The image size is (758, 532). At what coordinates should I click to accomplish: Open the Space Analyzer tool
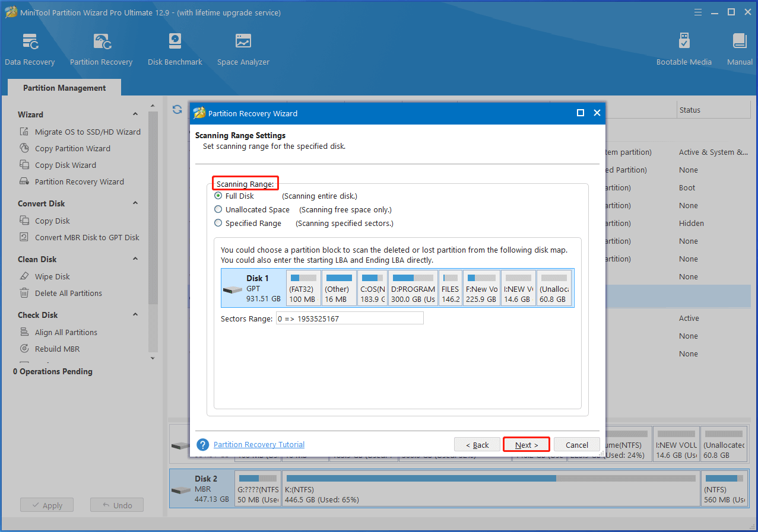pyautogui.click(x=243, y=49)
